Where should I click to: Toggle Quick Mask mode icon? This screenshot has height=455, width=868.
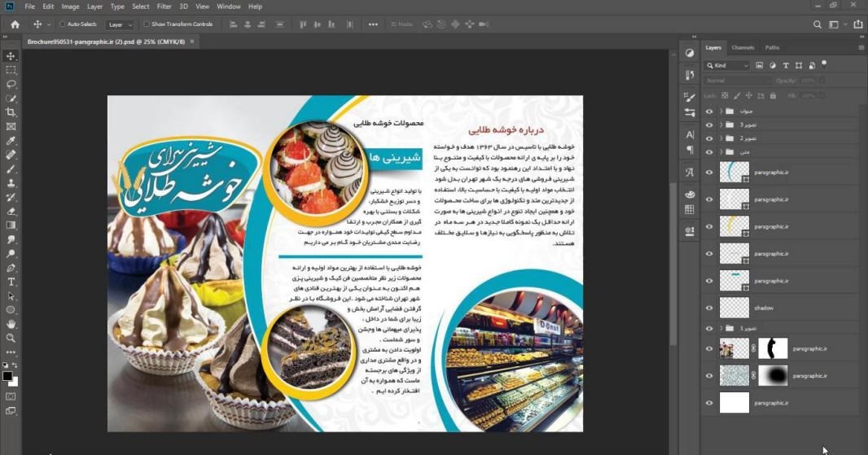(11, 396)
